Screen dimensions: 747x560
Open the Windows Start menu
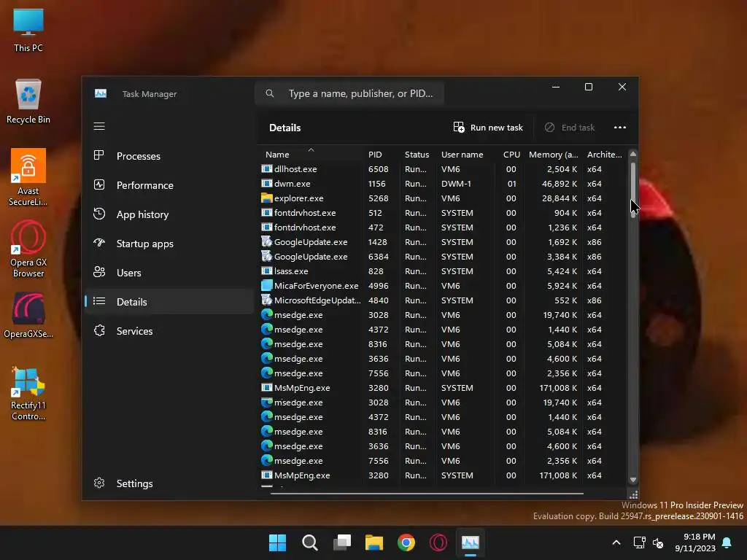[x=277, y=542]
